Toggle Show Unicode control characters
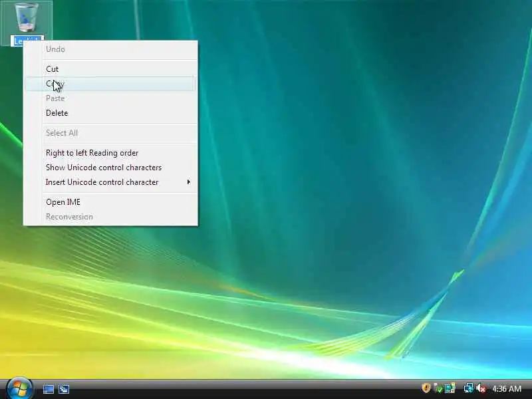532x399 pixels. click(x=110, y=168)
